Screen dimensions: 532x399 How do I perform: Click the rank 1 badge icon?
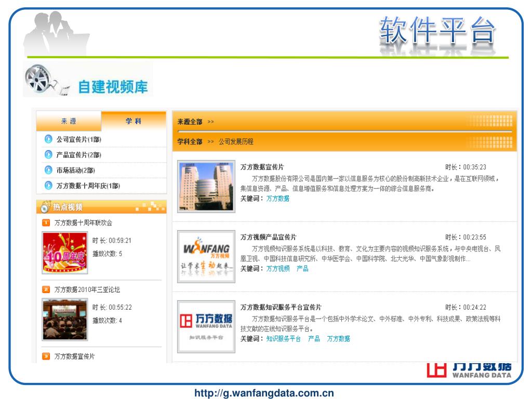(x=46, y=222)
